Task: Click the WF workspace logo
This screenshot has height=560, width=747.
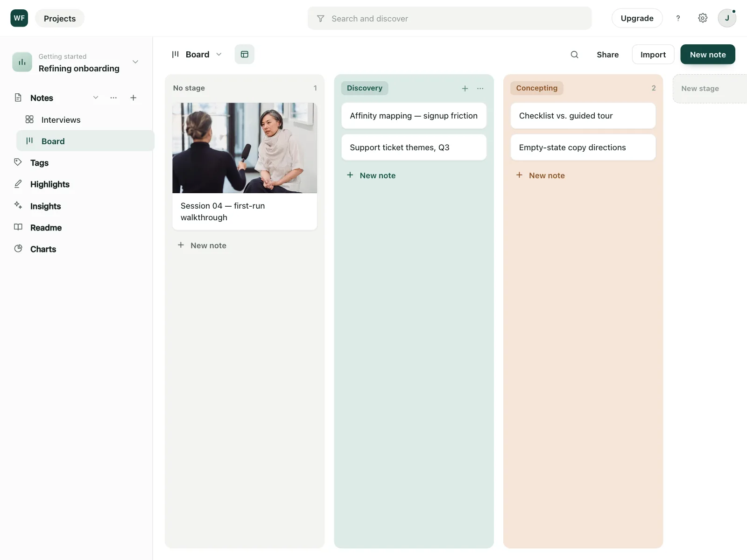Action: pos(19,18)
